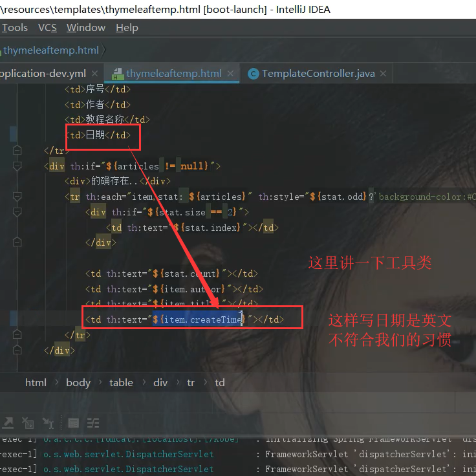The image size is (476, 476).
Task: Collapse the fold at tr th:each line
Action: point(17,197)
